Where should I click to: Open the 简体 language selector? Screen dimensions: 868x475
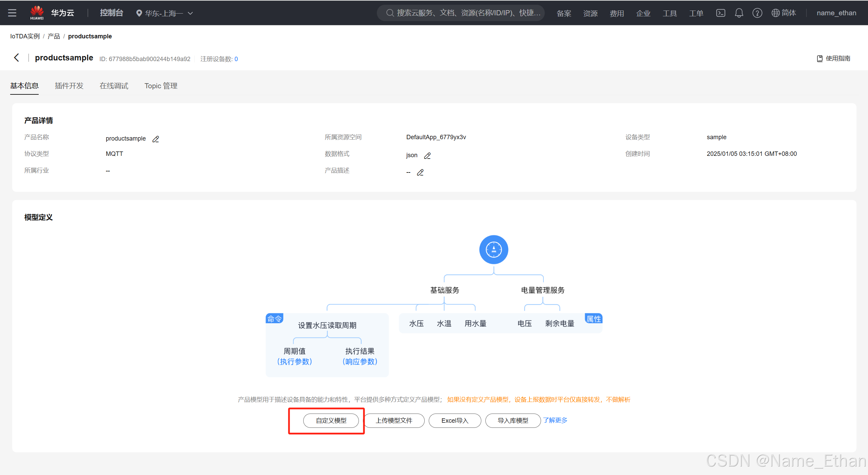[x=784, y=13]
